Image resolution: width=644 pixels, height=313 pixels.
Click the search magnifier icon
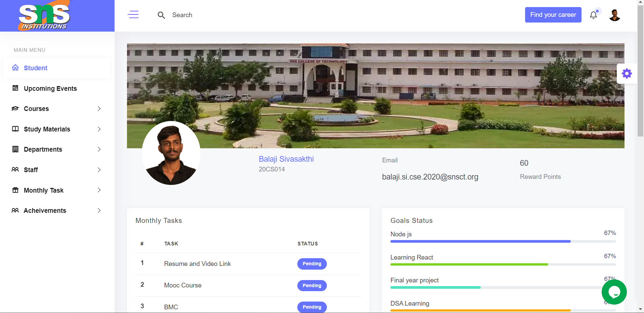[x=161, y=15]
